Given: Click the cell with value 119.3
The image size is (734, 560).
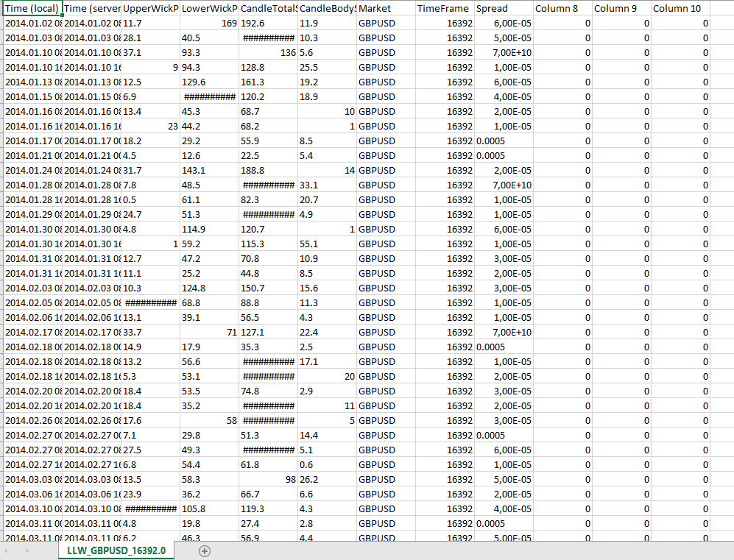Looking at the screenshot, I should pos(269,509).
